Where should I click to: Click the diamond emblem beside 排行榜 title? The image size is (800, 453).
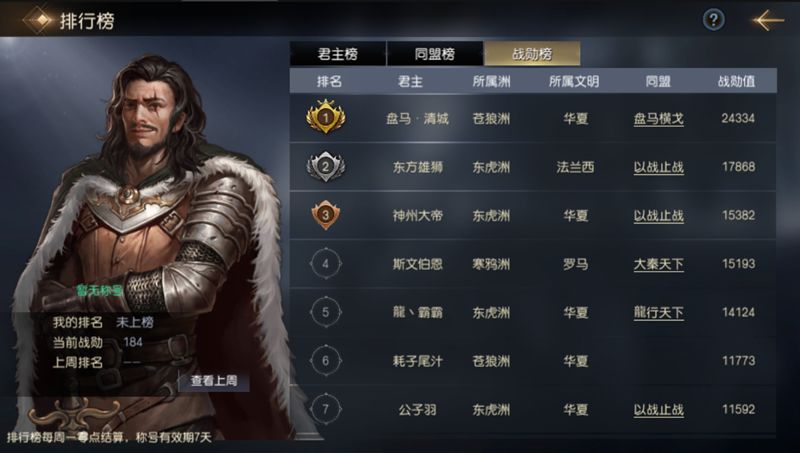pos(39,20)
